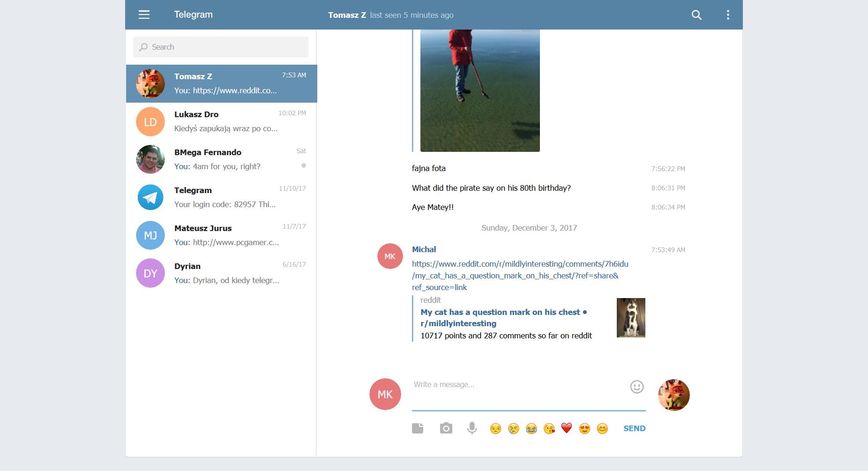
Task: Insert the crying face emoji
Action: point(513,428)
